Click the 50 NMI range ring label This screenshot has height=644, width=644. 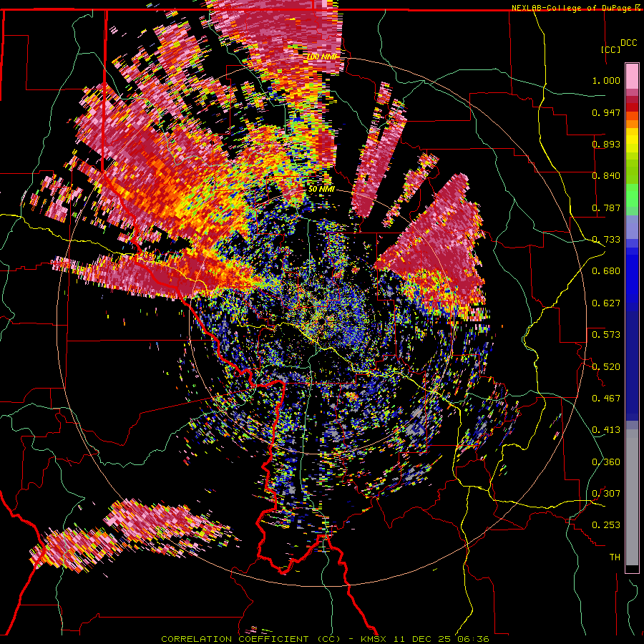[x=321, y=189]
